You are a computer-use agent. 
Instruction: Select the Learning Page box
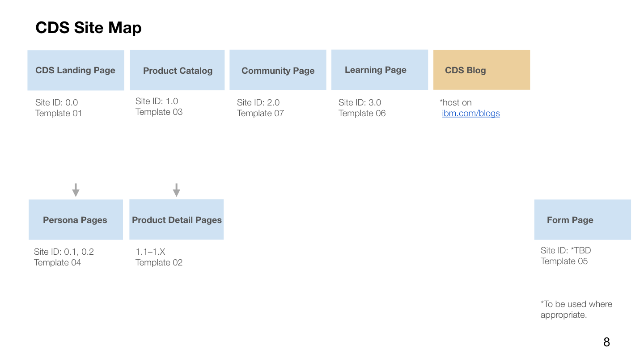(379, 70)
